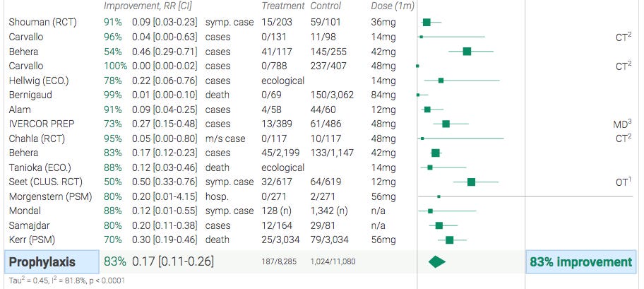Click the Shouman (RCT) study name
Image resolution: width=644 pixels, height=289 pixels.
[42, 22]
